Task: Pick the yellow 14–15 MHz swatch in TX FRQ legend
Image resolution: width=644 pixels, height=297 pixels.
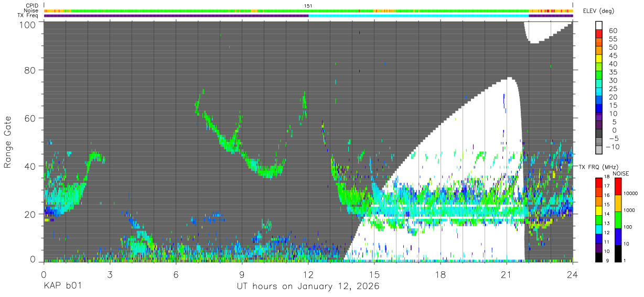Action: (x=599, y=210)
